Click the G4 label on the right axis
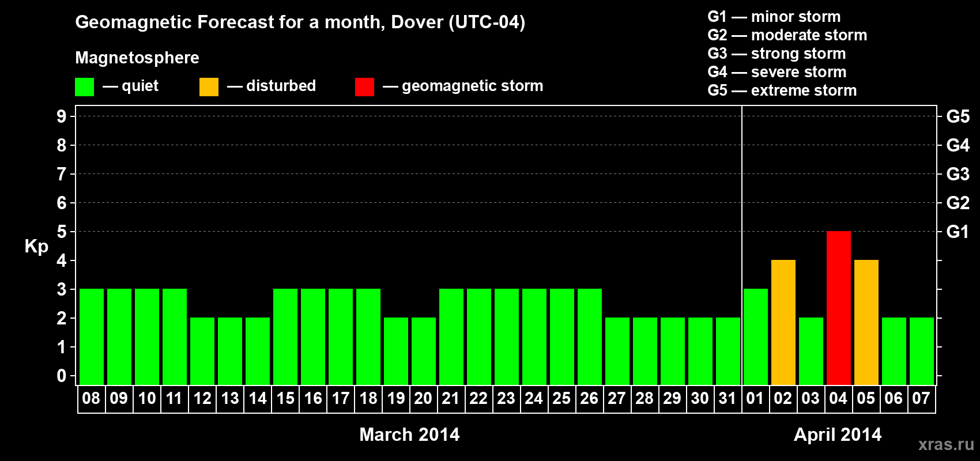This screenshot has width=980, height=461. [958, 145]
